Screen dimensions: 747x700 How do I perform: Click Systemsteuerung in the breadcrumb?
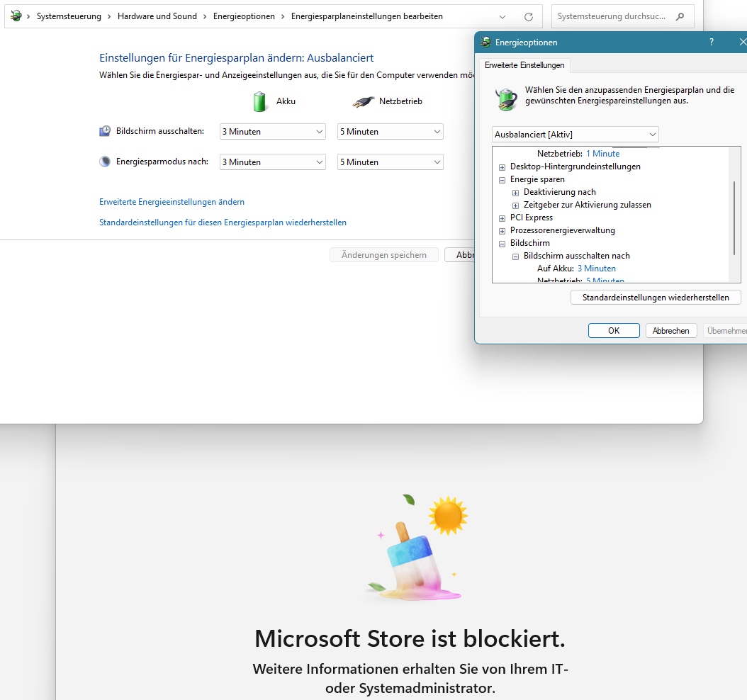pos(69,16)
